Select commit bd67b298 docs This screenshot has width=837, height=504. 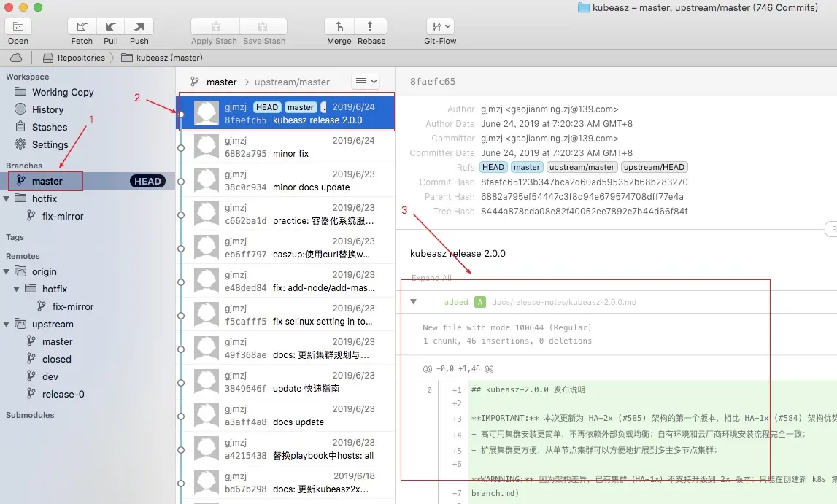pos(285,483)
